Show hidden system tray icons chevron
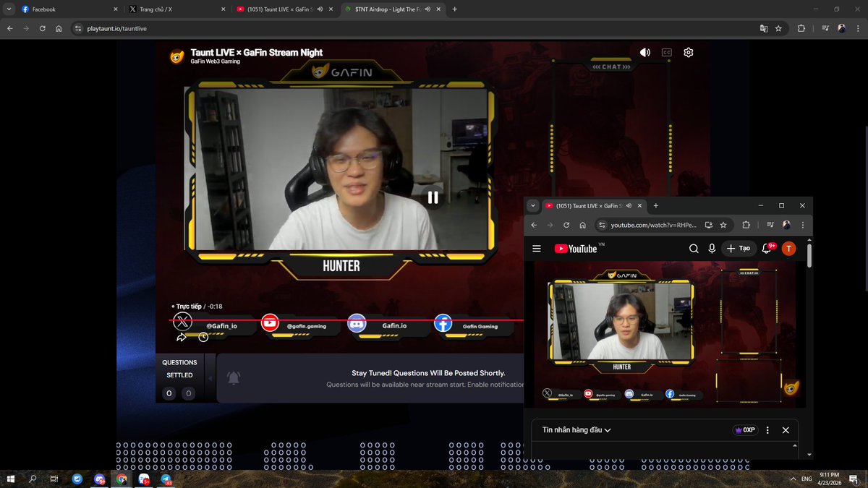This screenshot has height=488, width=868. tap(793, 479)
